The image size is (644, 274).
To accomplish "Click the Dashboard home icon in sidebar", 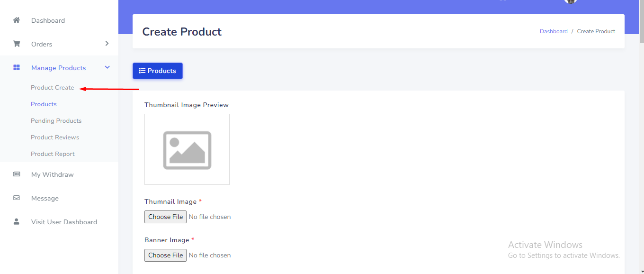I will (17, 20).
